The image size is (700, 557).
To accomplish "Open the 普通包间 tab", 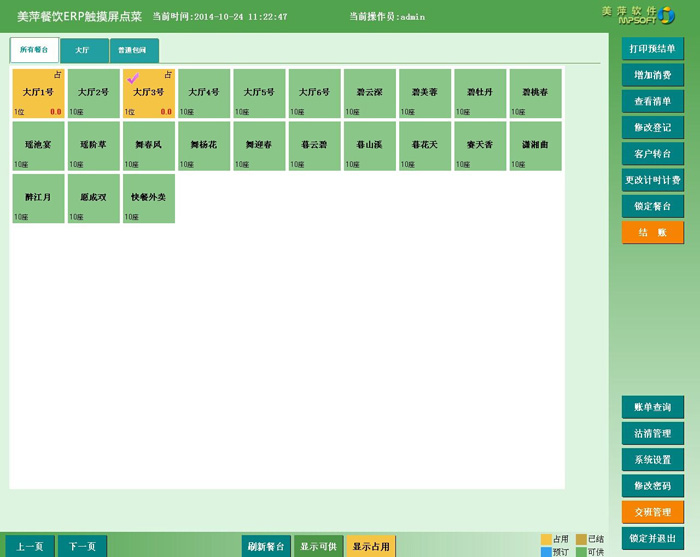I will click(132, 50).
